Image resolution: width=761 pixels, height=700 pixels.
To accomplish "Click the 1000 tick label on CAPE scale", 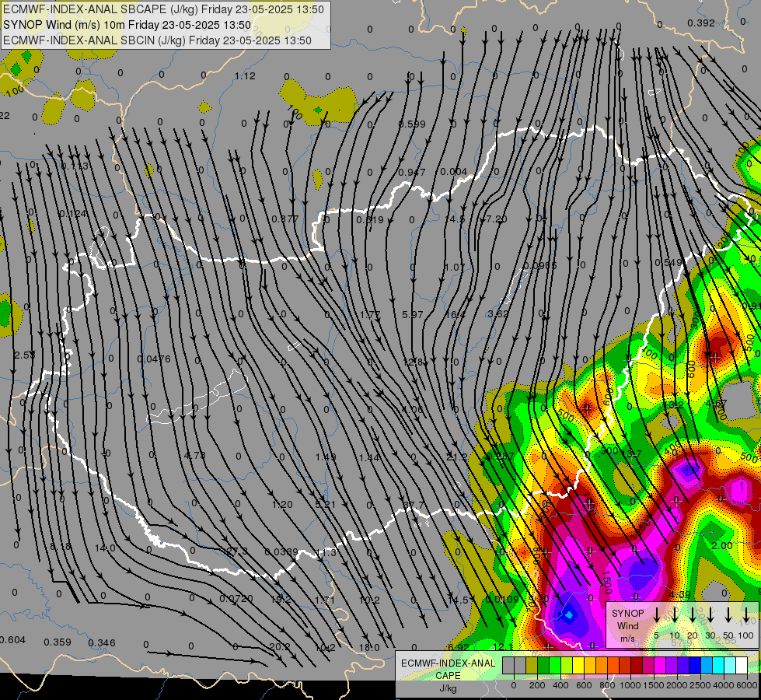I will [x=630, y=685].
